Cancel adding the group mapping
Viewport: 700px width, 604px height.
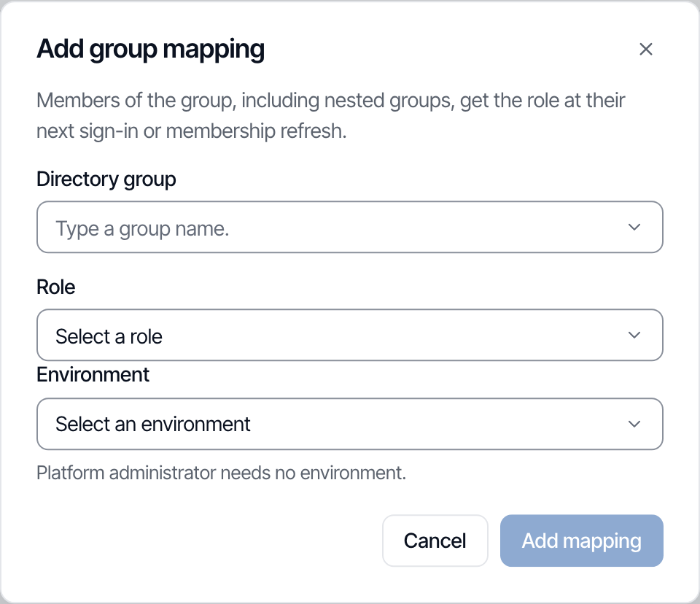[x=435, y=541]
